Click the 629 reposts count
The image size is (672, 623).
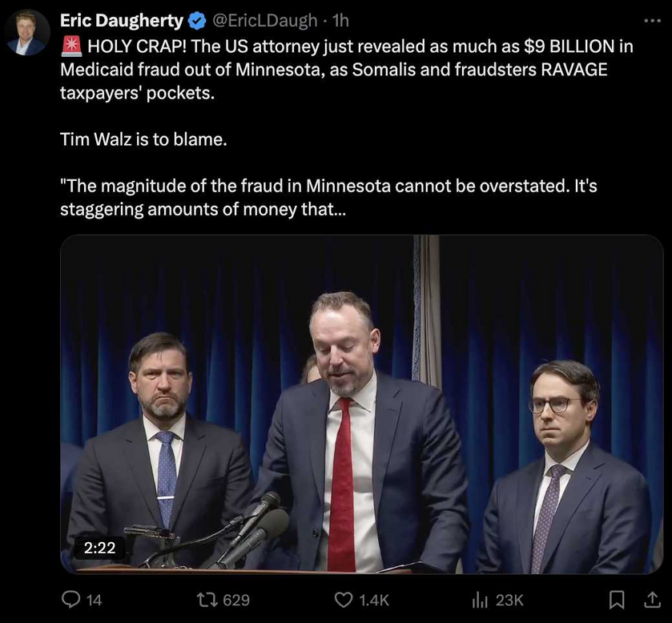235,601
